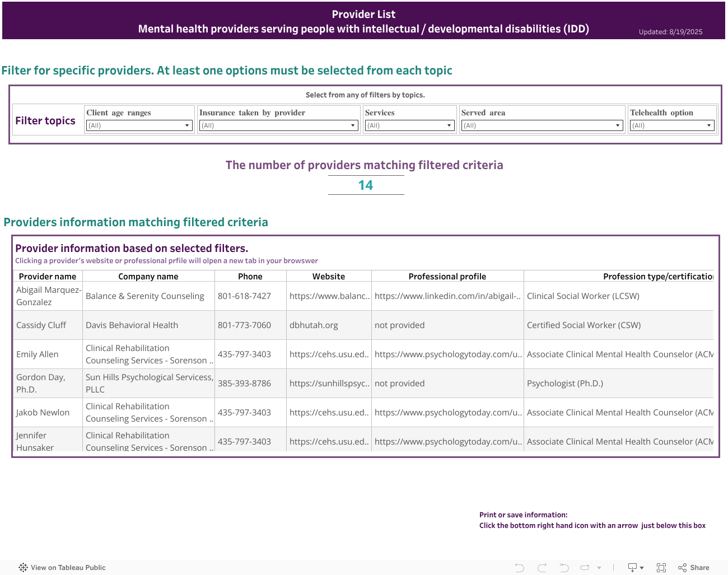Open Abigail's balance counseling website link
This screenshot has height=575, width=728.
click(x=329, y=296)
